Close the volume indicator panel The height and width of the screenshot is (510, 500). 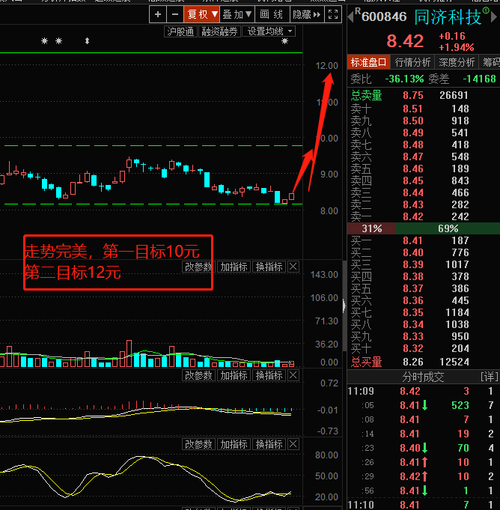(x=293, y=267)
